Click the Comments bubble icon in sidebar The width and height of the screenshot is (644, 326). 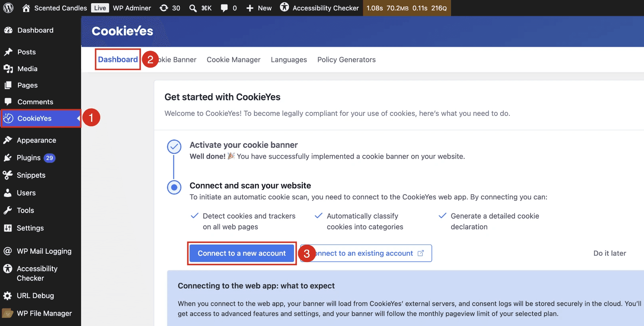[8, 101]
